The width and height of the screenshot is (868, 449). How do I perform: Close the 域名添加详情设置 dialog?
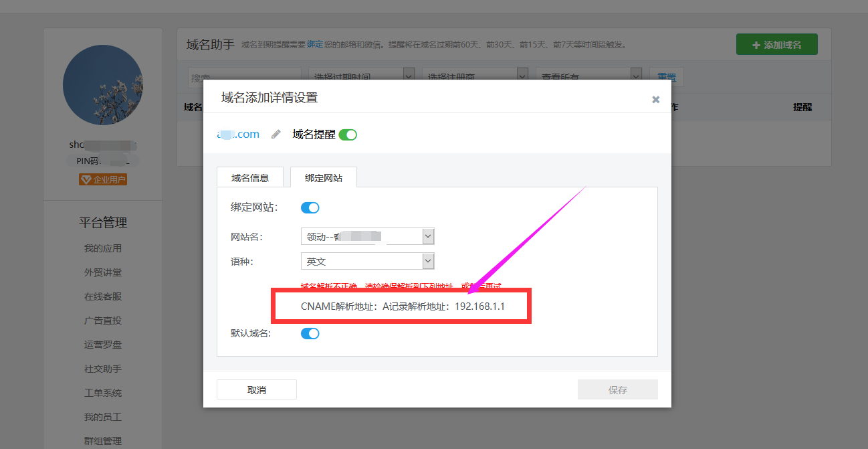tap(655, 99)
